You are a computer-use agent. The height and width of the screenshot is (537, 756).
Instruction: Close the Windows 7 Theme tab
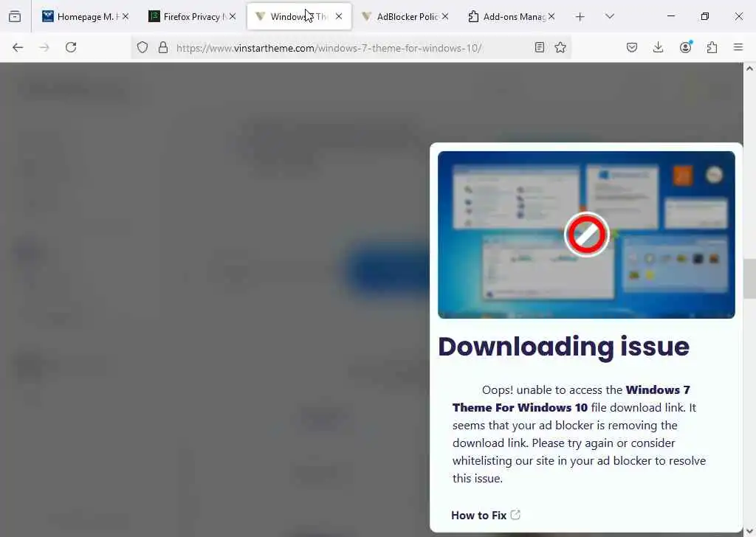click(339, 16)
